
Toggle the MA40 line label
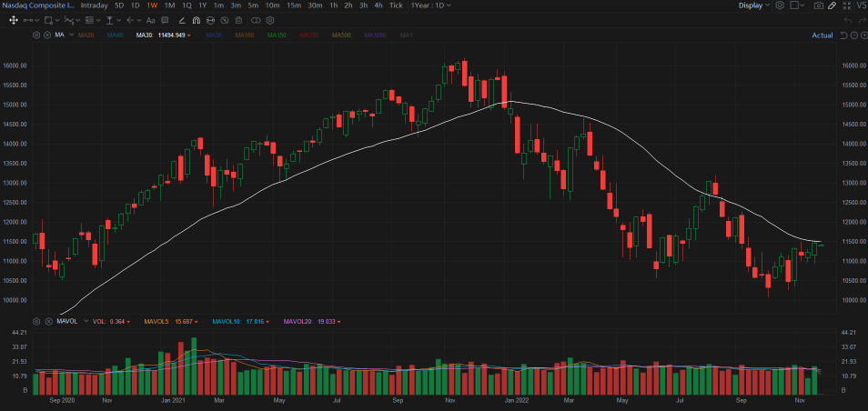116,35
